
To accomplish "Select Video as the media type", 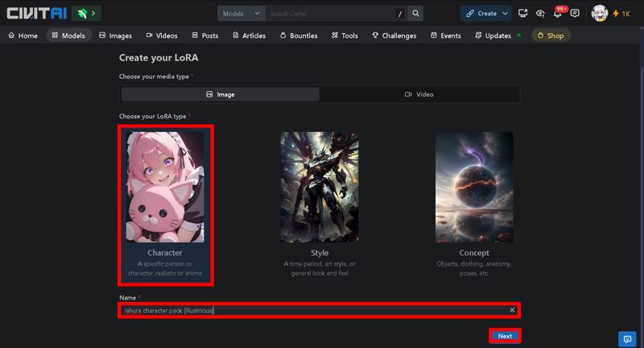I will point(419,94).
